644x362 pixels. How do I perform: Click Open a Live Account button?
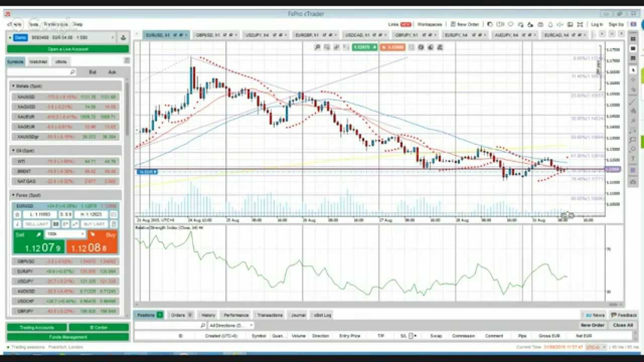[x=68, y=49]
